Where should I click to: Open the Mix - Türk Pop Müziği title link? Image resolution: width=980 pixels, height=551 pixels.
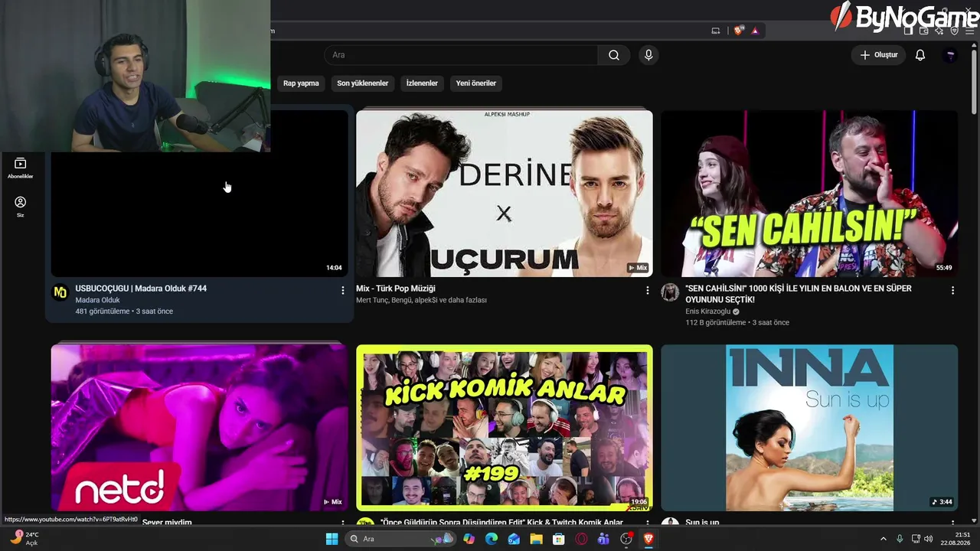point(396,289)
